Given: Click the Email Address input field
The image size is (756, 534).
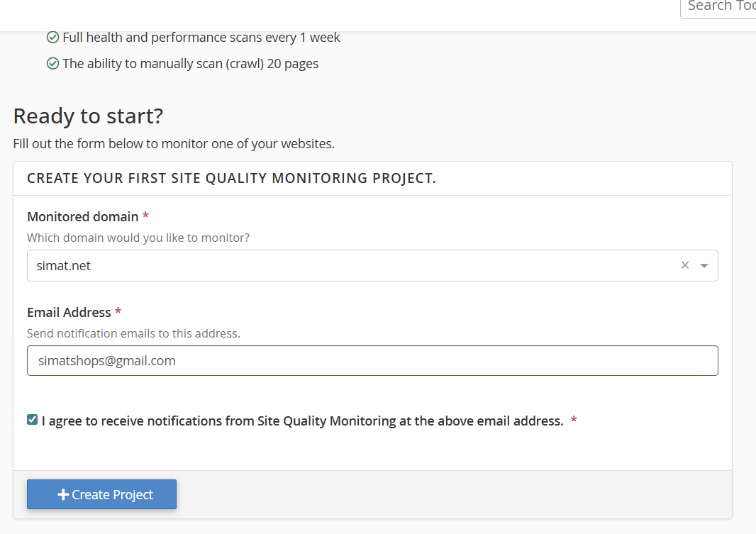Looking at the screenshot, I should point(372,361).
